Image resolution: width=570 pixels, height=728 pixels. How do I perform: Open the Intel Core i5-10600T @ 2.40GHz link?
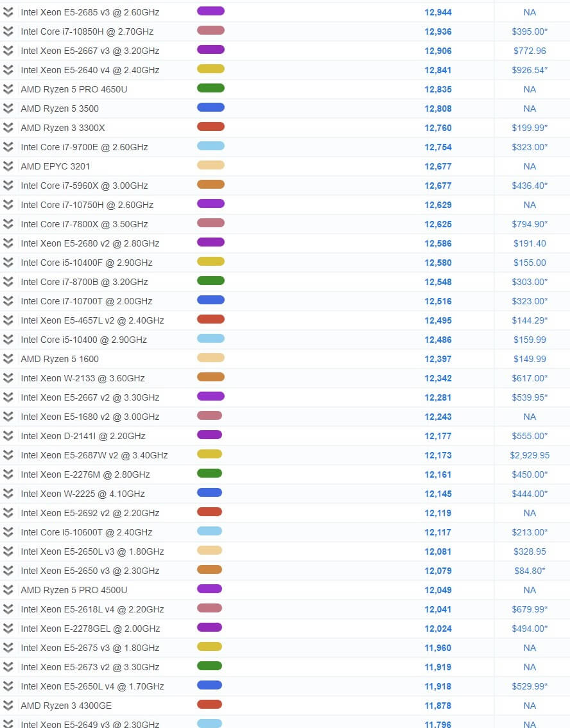(87, 533)
